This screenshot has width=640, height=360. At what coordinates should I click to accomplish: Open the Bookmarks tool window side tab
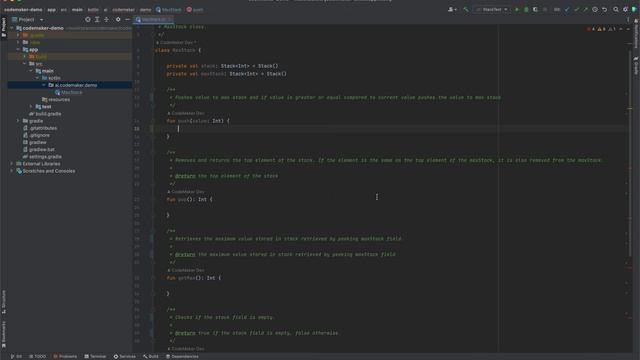click(4, 334)
